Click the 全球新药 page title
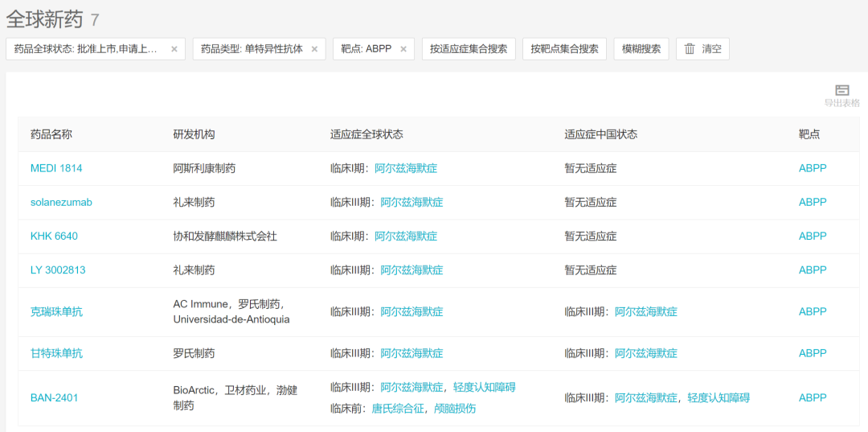Image resolution: width=868 pixels, height=432 pixels. point(44,20)
